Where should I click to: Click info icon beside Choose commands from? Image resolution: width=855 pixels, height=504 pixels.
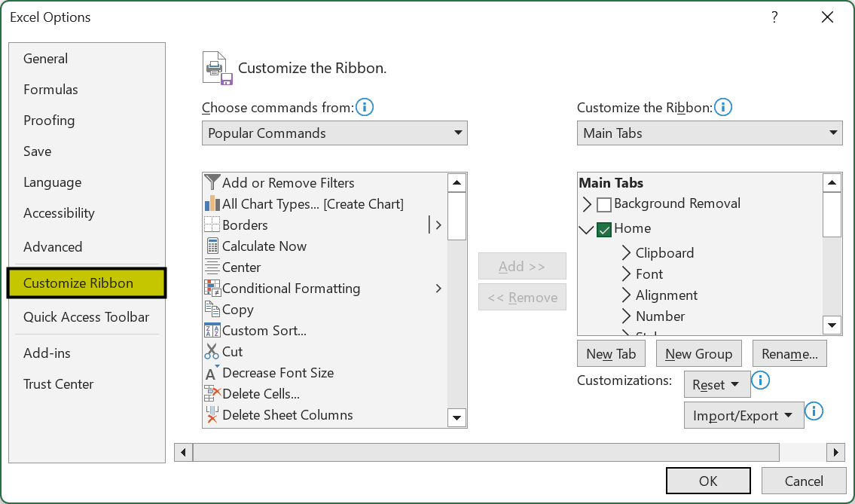click(365, 107)
